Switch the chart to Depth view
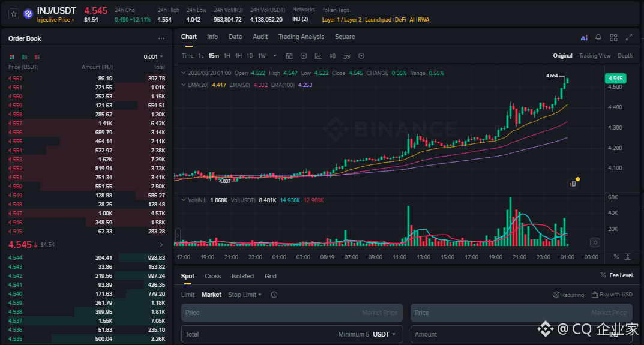 coord(625,55)
